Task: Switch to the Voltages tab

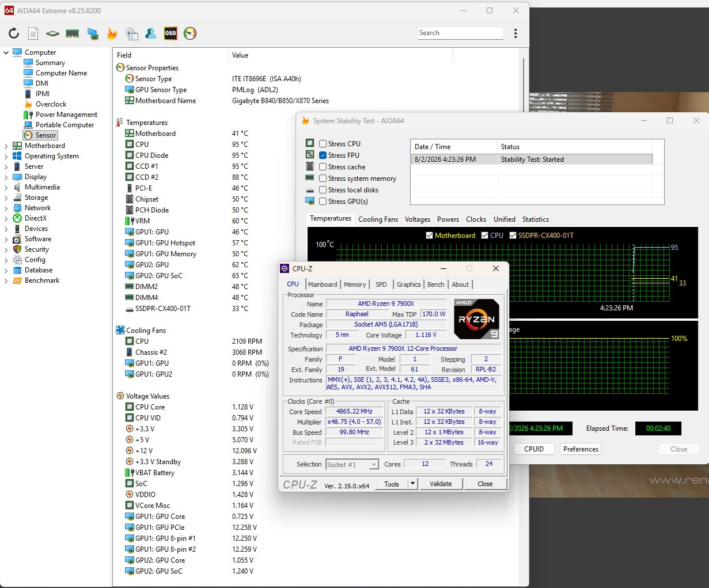Action: tap(418, 219)
